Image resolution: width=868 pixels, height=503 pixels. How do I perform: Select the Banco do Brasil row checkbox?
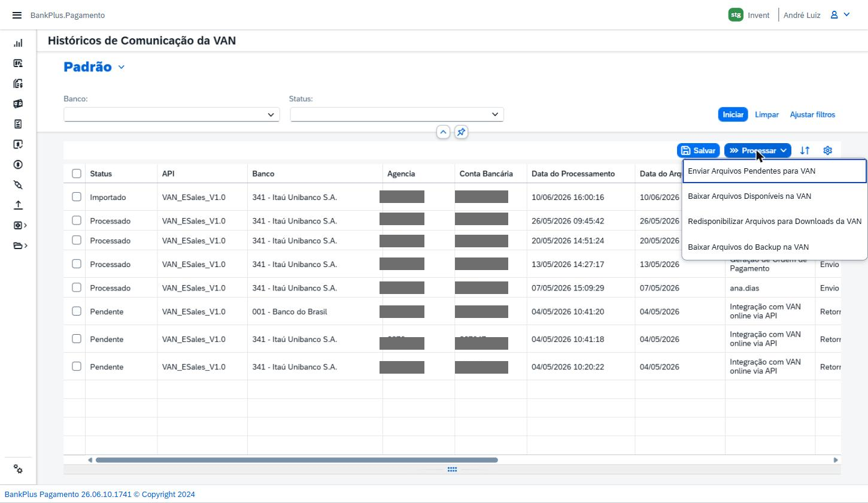click(x=77, y=311)
